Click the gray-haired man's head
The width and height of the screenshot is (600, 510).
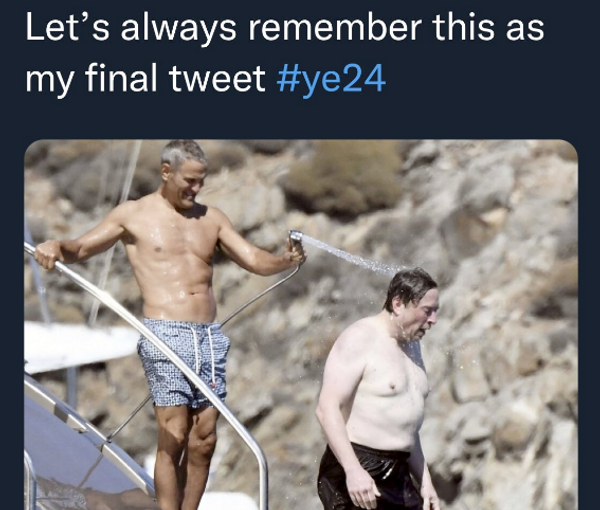pyautogui.click(x=183, y=172)
